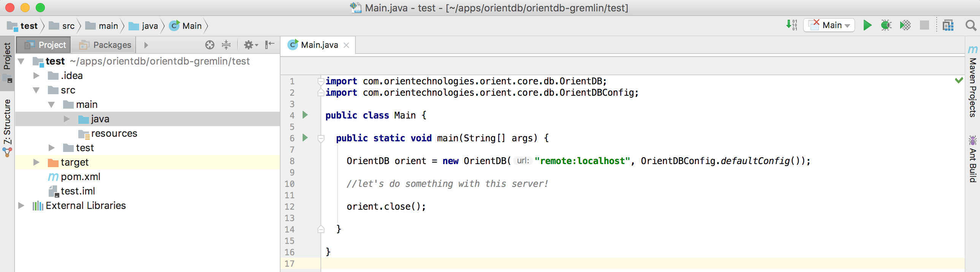Screen dimensions: 980x272
Task: Fold the main method at line 6
Action: click(x=321, y=138)
